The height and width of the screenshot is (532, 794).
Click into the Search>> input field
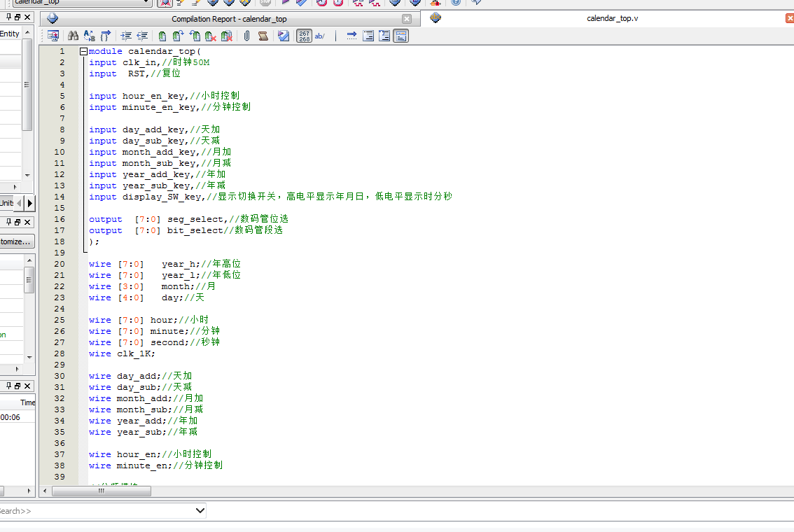[96, 511]
